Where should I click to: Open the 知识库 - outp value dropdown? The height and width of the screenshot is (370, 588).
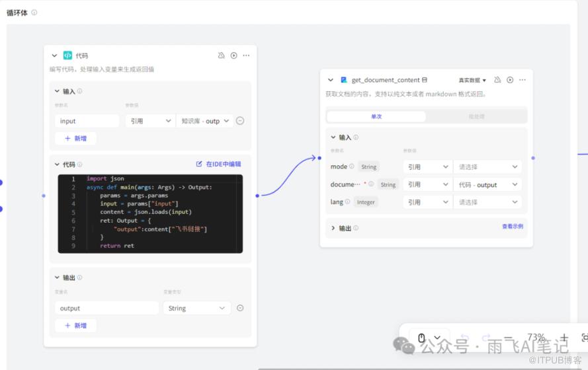point(205,121)
